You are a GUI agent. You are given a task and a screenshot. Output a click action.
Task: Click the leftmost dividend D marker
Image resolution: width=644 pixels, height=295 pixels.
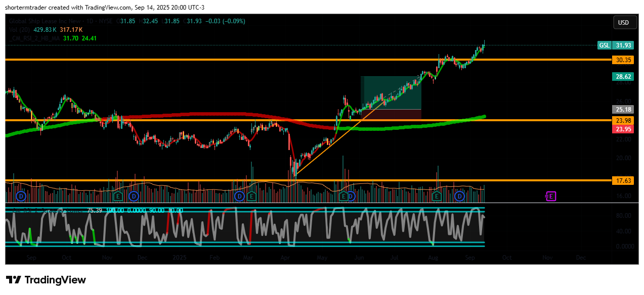21,196
